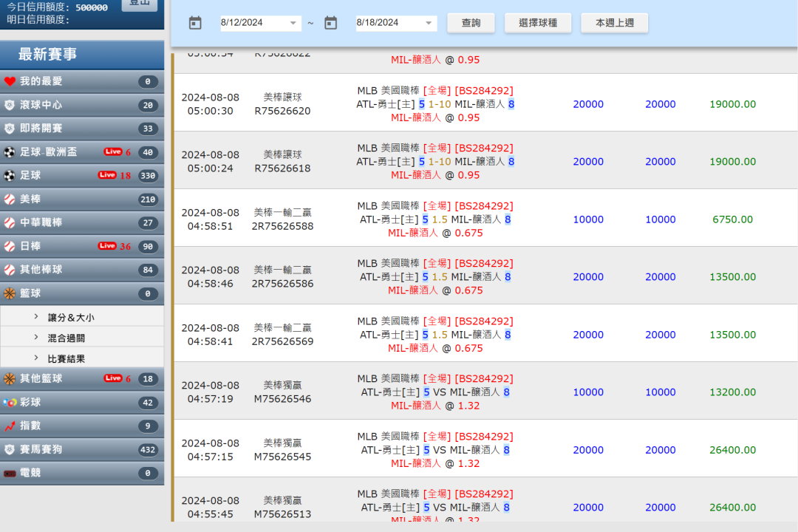Click the soccer ball icon for 足球-歐洲盃
This screenshot has width=798, height=532.
(10, 152)
